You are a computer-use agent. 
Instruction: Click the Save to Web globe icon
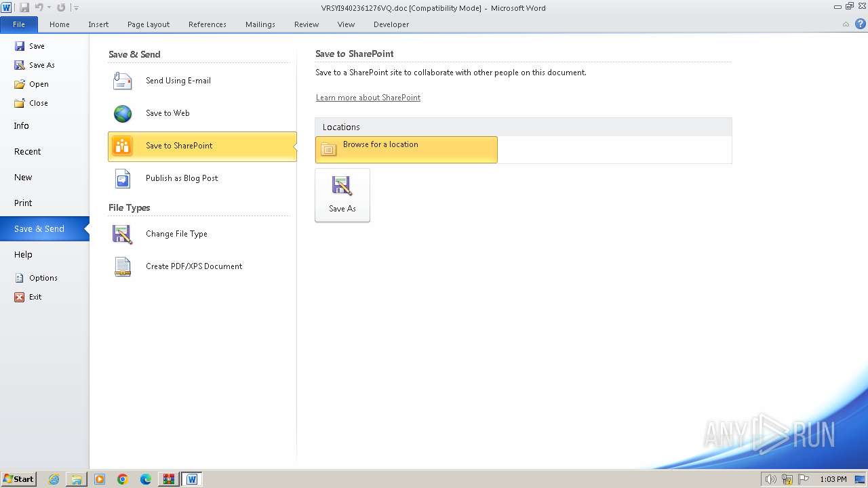123,113
